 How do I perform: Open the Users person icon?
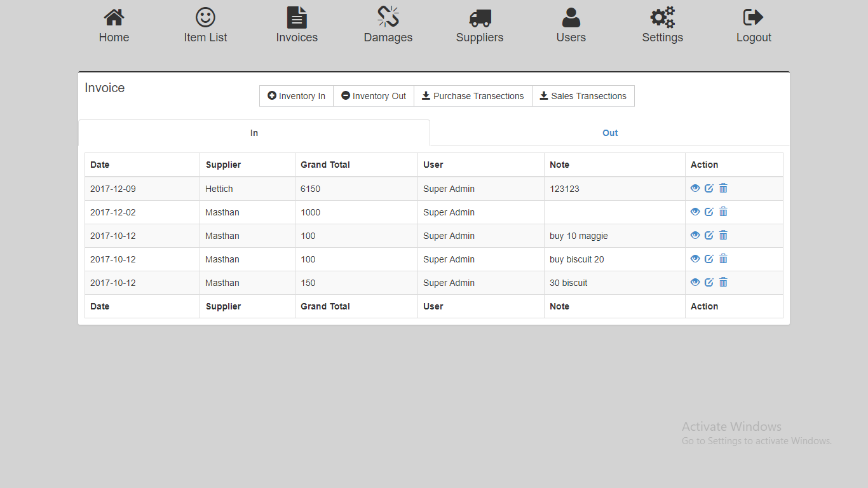[x=571, y=18]
